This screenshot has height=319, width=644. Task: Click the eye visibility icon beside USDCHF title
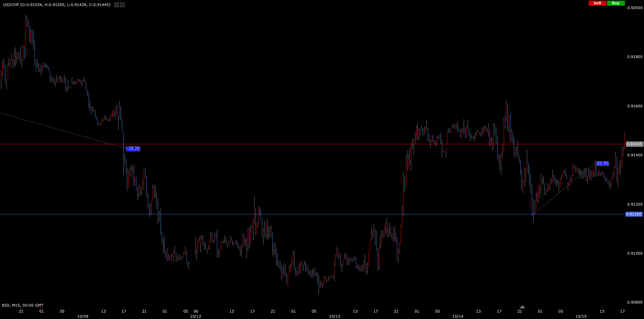pos(117,5)
